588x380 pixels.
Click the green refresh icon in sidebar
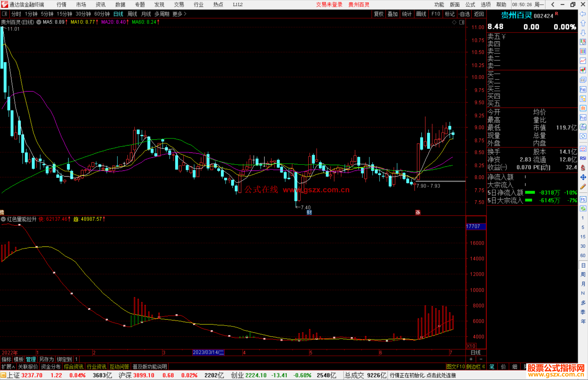(583, 209)
